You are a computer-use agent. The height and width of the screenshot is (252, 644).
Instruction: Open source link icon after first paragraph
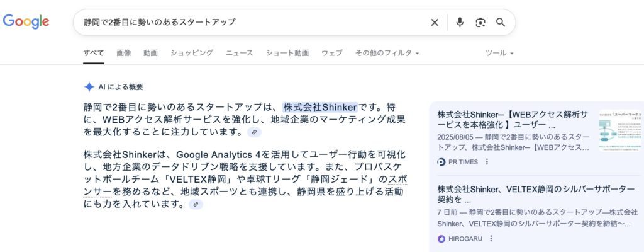tap(254, 132)
